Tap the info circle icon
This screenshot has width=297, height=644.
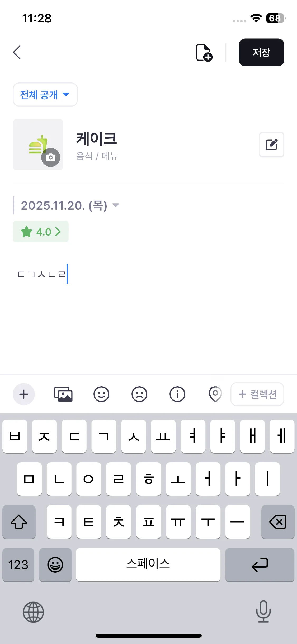coord(177,394)
